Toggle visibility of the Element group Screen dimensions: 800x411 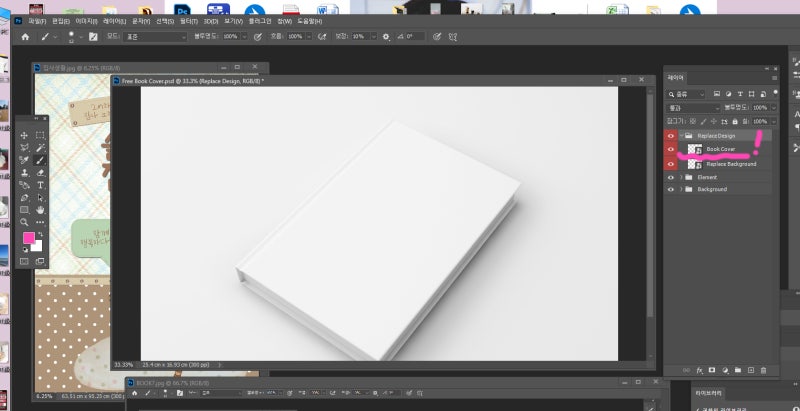point(671,177)
